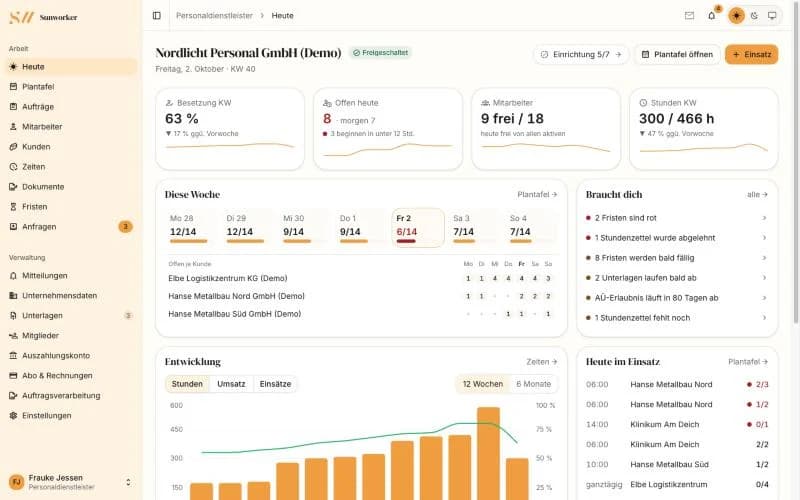Click the Auftragsverarbeitung icon

(13, 395)
